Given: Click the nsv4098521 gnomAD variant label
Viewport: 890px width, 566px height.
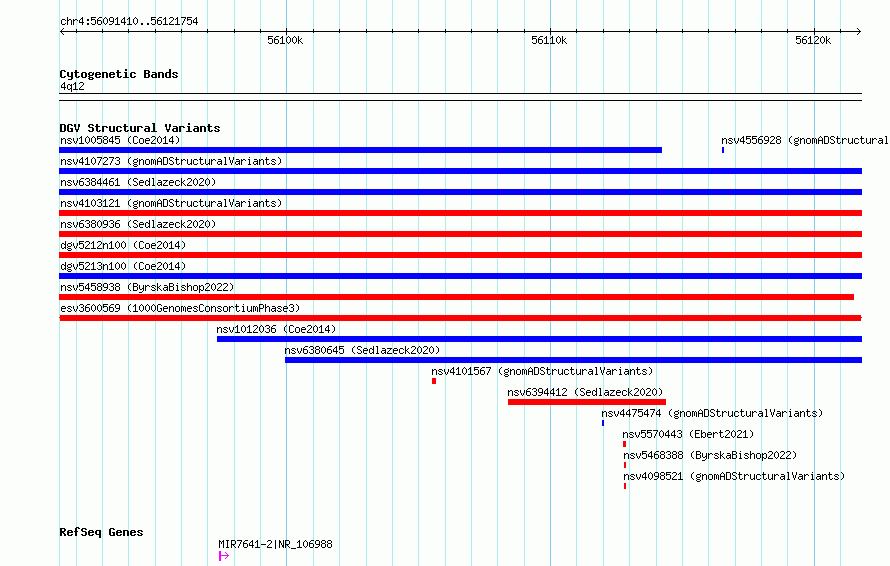Looking at the screenshot, I should coord(734,476).
